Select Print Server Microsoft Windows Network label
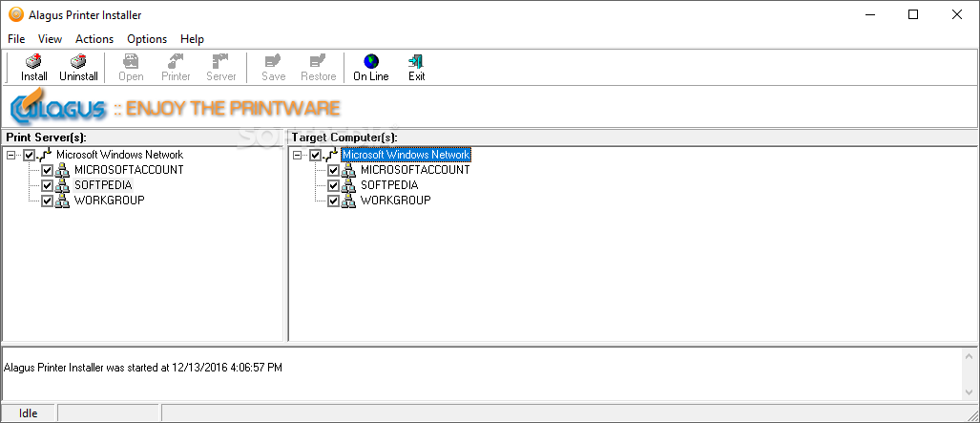Screen dimensions: 980x423 click(120, 155)
